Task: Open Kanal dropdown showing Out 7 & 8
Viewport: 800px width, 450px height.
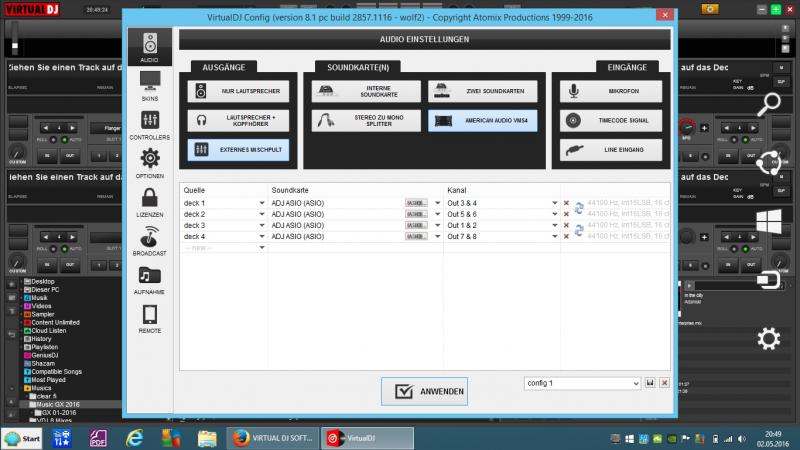Action: click(555, 237)
